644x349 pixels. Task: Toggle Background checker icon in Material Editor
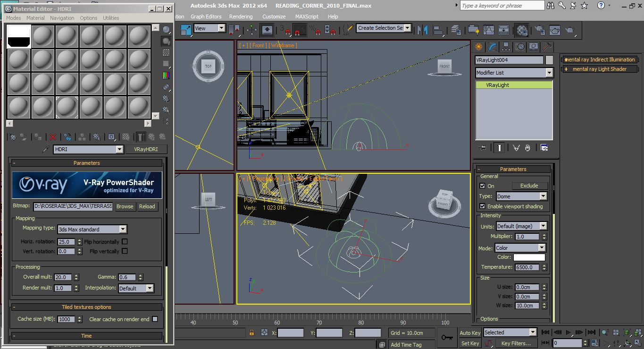point(166,52)
